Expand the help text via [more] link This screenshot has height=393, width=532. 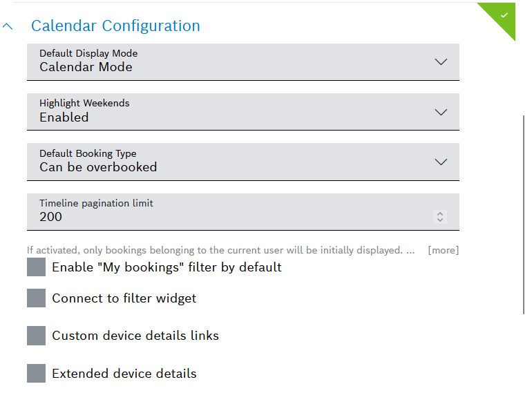pos(443,250)
